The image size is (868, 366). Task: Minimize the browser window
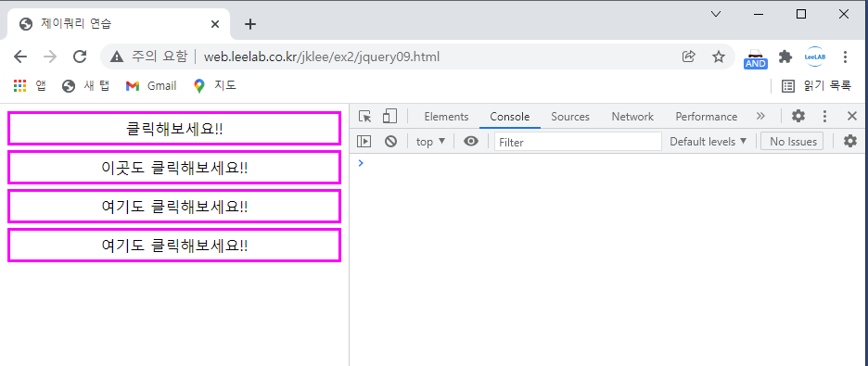coord(759,15)
